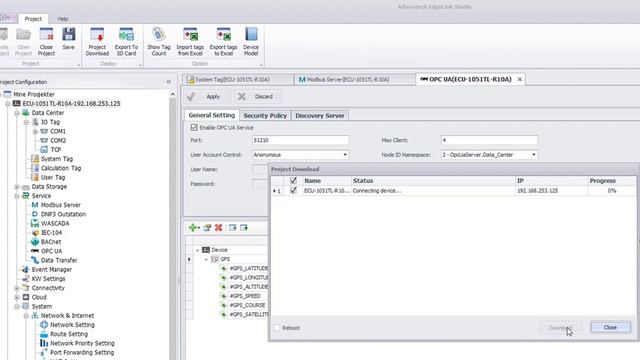Open the Security Policy tab
This screenshot has height=360, width=640.
(265, 116)
